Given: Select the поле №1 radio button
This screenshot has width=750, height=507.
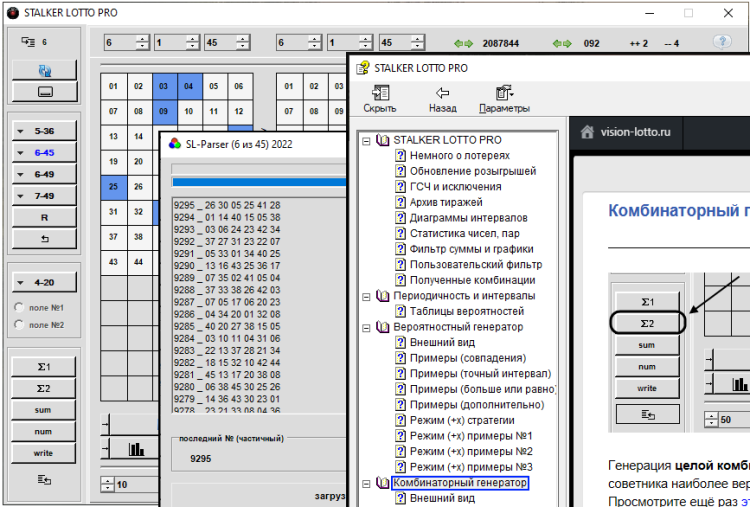Looking at the screenshot, I should (20, 307).
